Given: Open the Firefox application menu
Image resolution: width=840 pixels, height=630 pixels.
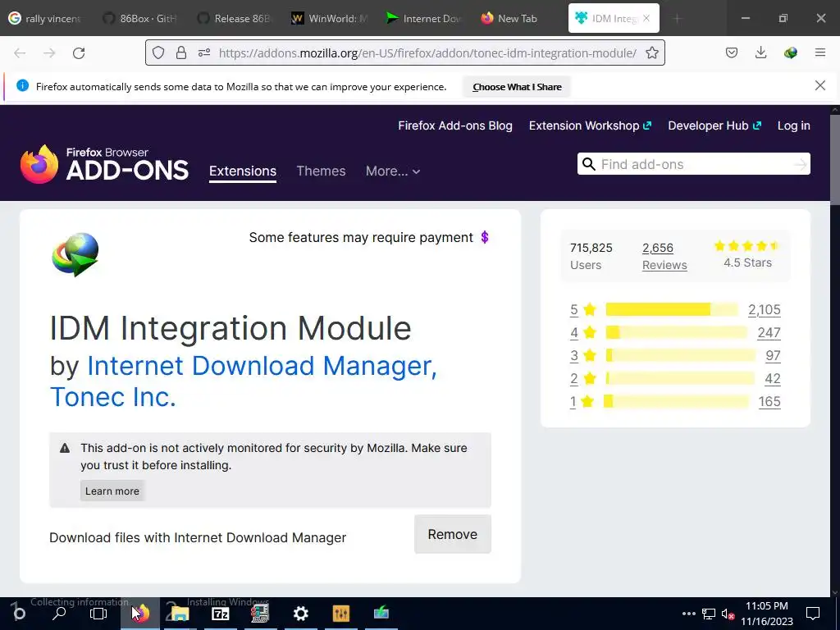Looking at the screenshot, I should [x=820, y=52].
